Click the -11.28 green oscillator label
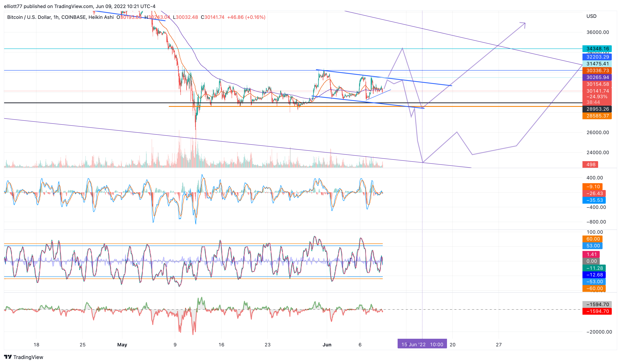621x364 pixels. click(594, 268)
